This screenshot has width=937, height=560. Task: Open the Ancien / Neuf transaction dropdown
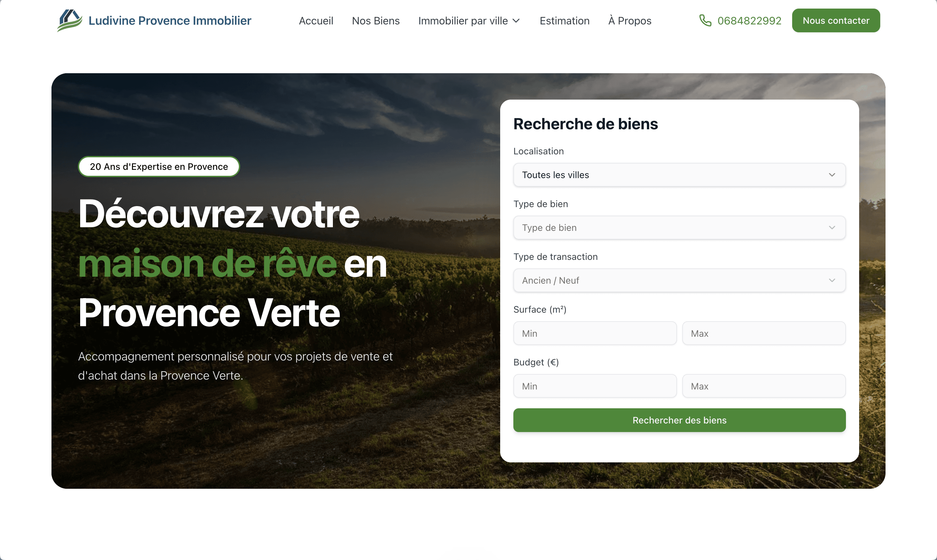[679, 280]
